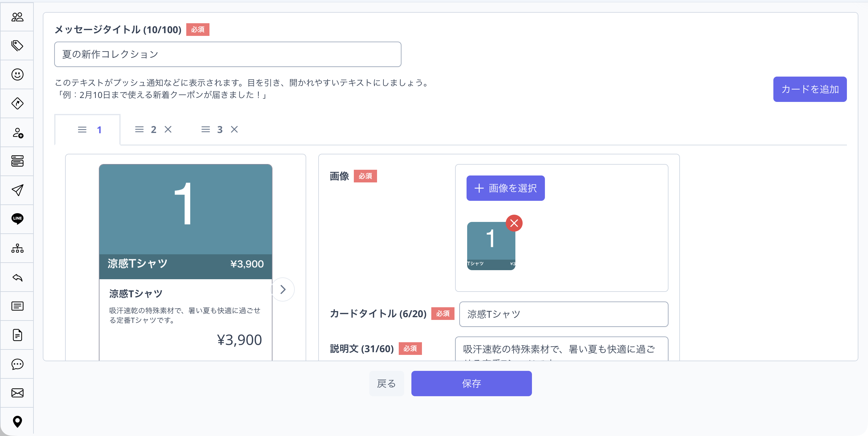Click the preview title 涼感Tシャツ heading
The height and width of the screenshot is (436, 868).
[x=135, y=294]
